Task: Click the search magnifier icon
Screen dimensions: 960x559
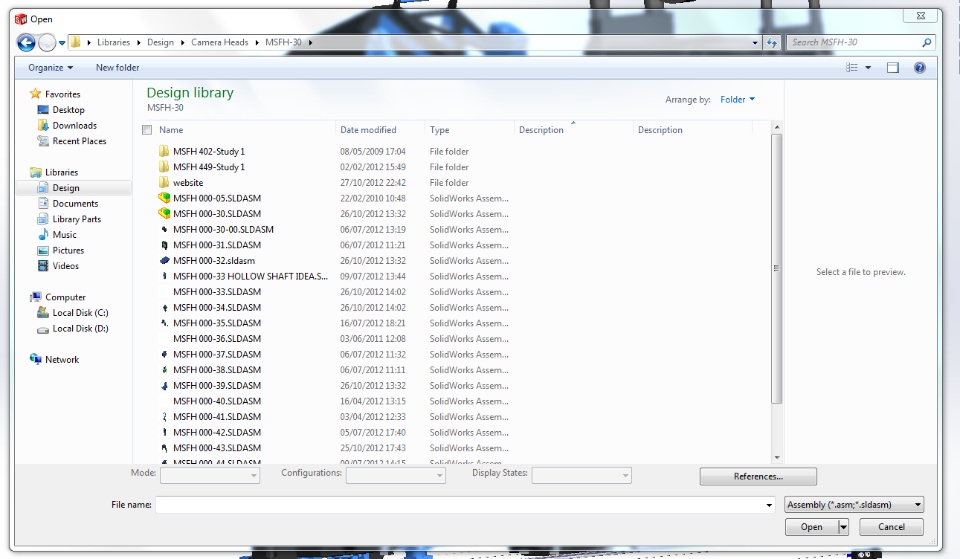Action: click(926, 42)
